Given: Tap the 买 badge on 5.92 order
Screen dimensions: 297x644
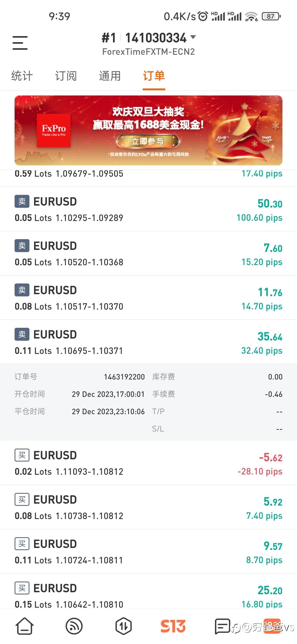Looking at the screenshot, I should tap(22, 500).
